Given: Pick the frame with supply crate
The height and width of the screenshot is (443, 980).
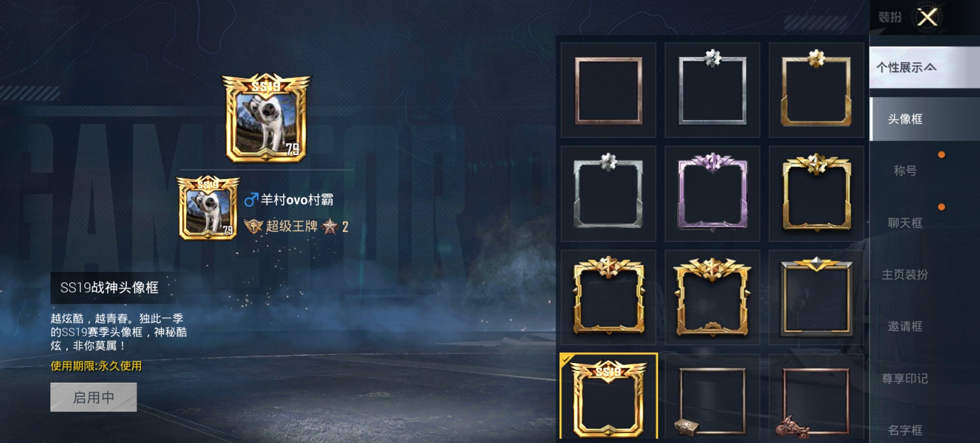Looking at the screenshot, I should (712, 397).
